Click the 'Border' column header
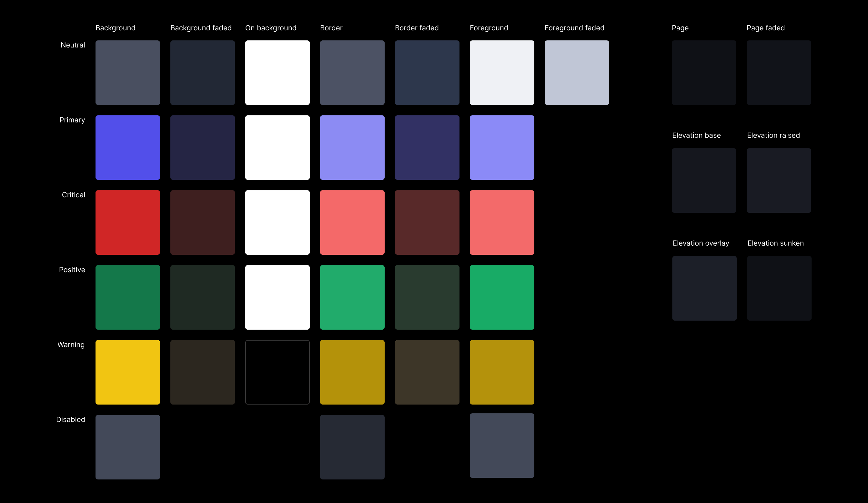The image size is (868, 503). [331, 28]
